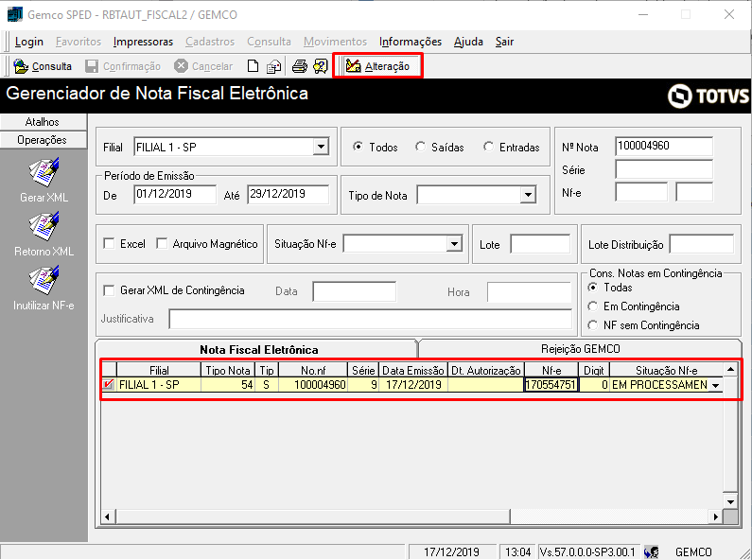Click the Nº Nota input field

(x=664, y=146)
